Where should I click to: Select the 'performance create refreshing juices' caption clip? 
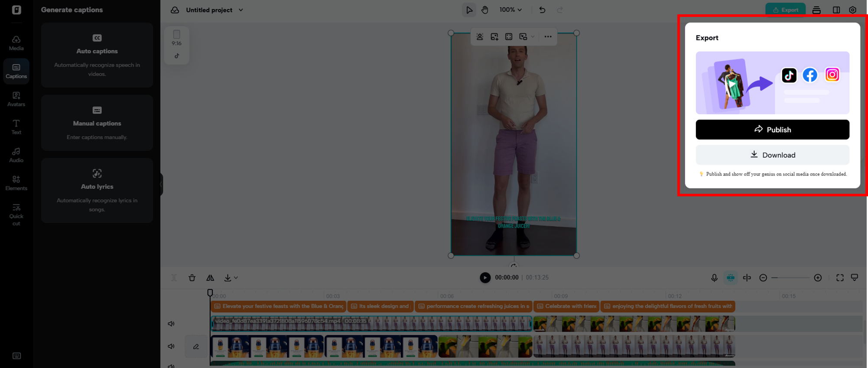click(474, 306)
